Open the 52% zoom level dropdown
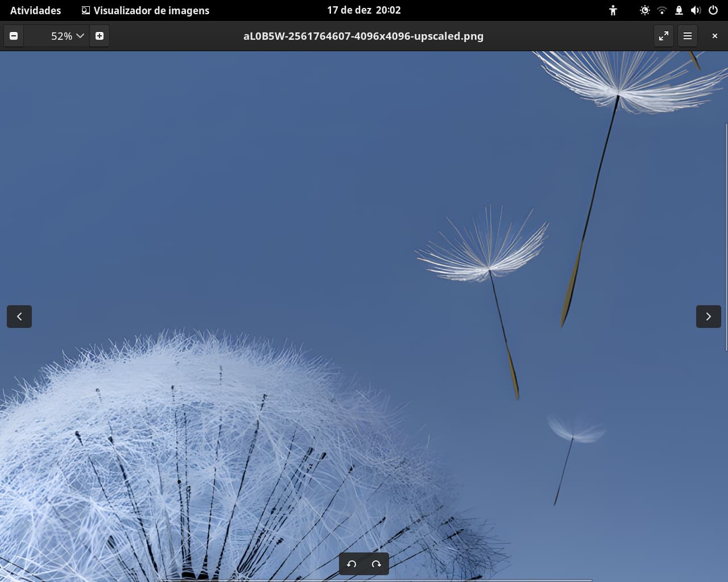Viewport: 728px width, 582px height. tap(68, 36)
